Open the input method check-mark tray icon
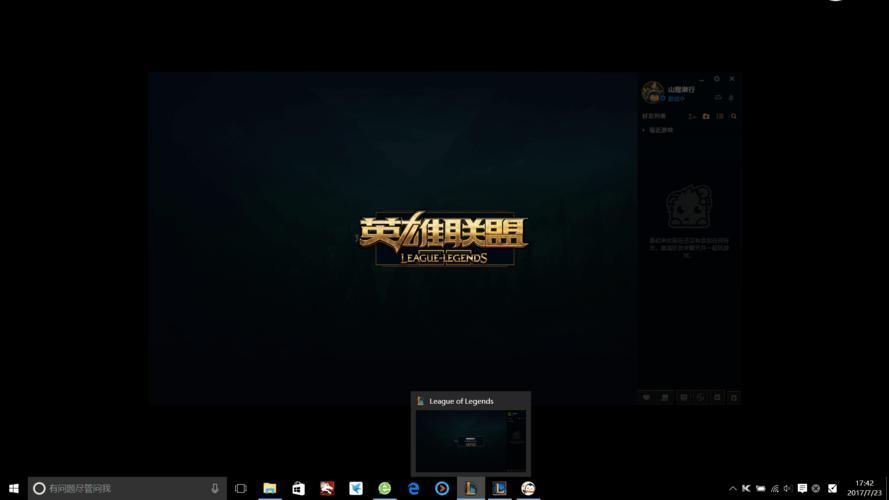 [x=832, y=488]
